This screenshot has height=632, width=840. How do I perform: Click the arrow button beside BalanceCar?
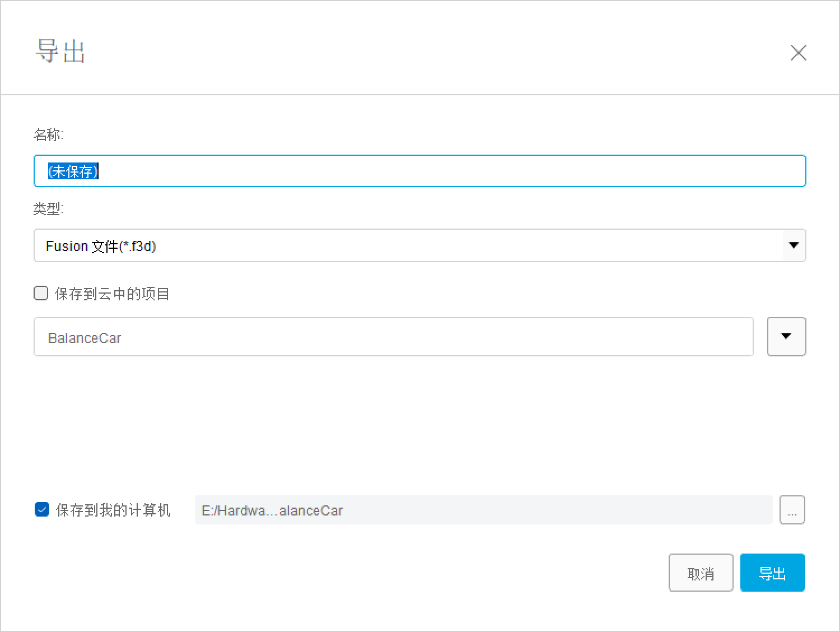(x=786, y=337)
